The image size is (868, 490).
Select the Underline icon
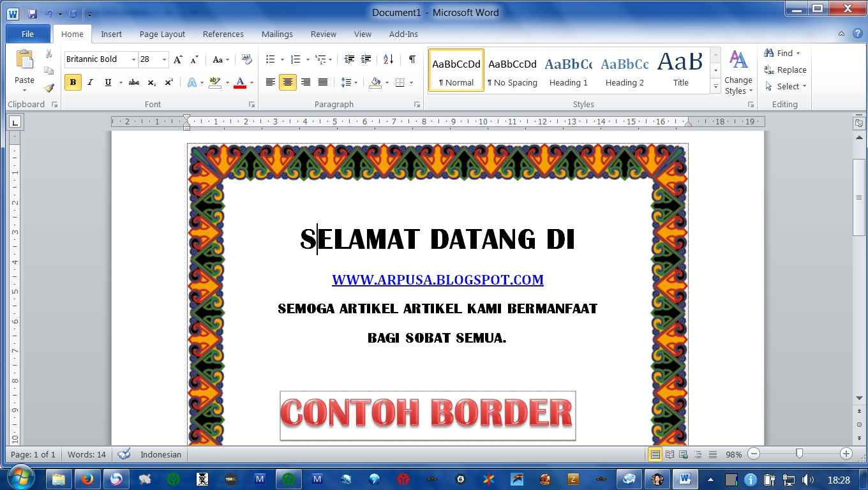point(107,82)
